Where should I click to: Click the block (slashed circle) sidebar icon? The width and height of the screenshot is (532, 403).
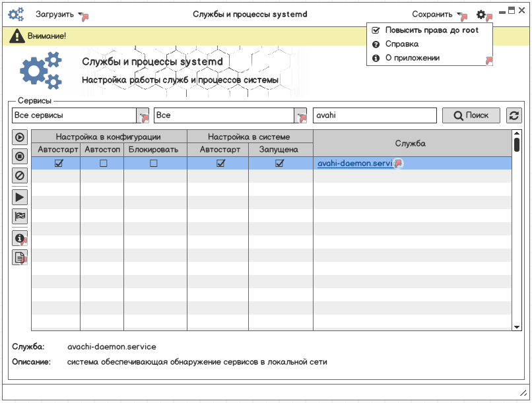(x=20, y=175)
